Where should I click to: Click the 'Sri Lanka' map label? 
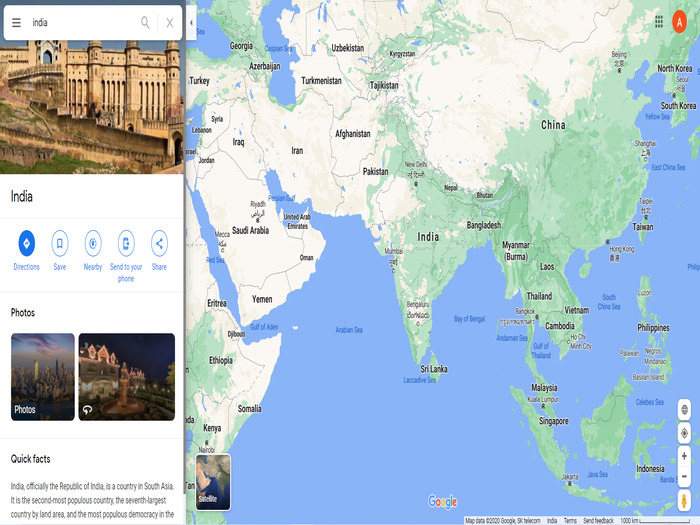tap(434, 369)
